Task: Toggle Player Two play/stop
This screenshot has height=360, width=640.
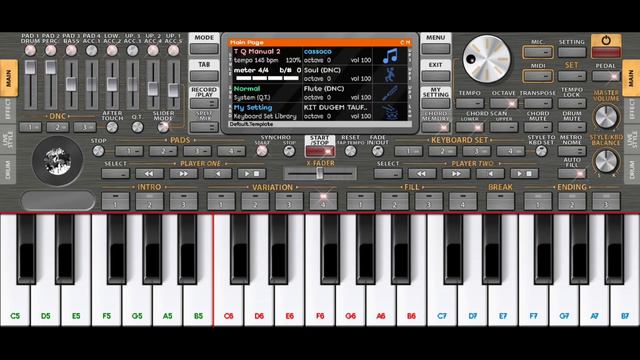Action: pyautogui.click(x=524, y=173)
